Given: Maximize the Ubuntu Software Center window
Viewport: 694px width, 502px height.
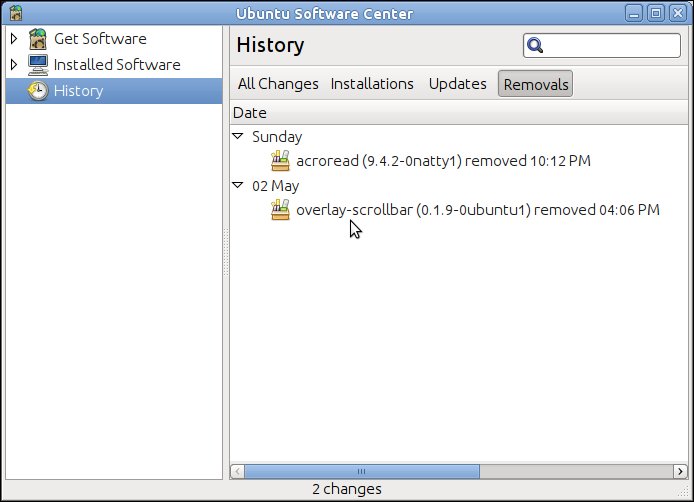Looking at the screenshot, I should click(656, 13).
